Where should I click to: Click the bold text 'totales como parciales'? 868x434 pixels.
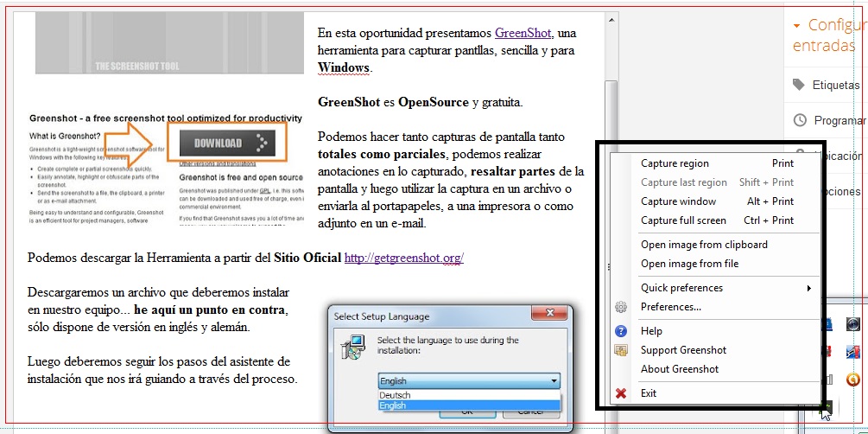coord(382,154)
